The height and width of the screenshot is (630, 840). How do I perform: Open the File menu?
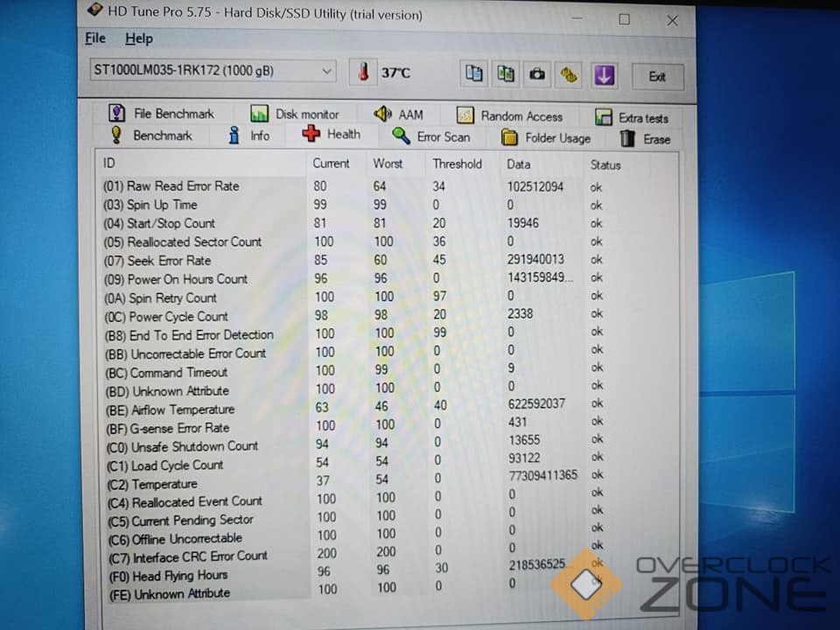point(94,38)
